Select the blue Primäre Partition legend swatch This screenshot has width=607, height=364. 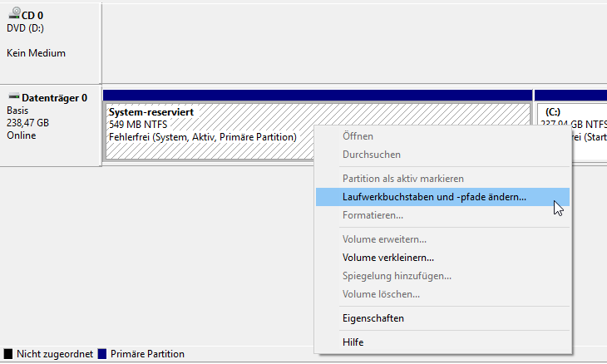102,354
